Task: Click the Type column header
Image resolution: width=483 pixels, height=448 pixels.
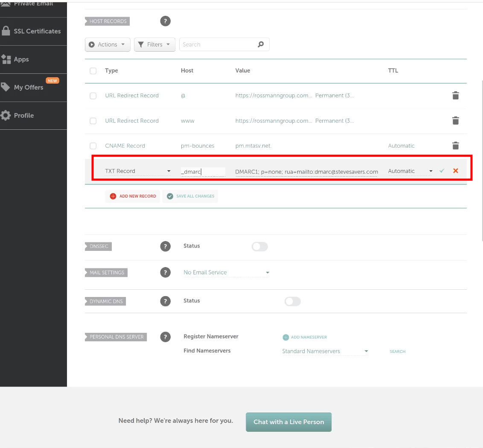Action: coord(111,70)
